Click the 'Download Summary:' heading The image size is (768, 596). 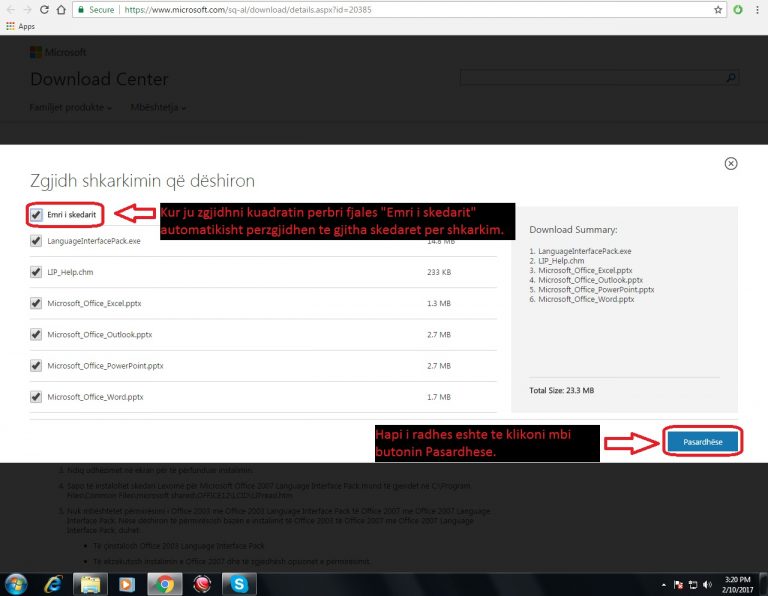[573, 230]
